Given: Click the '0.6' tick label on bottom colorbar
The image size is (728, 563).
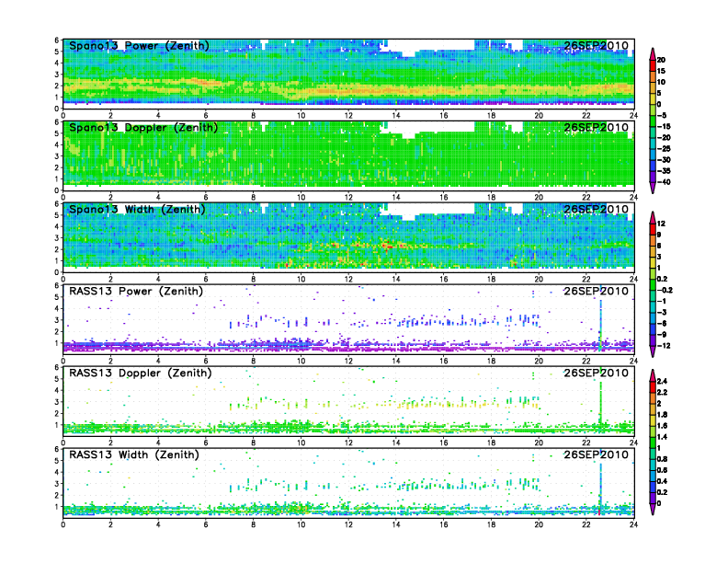Looking at the screenshot, I should coord(663,470).
